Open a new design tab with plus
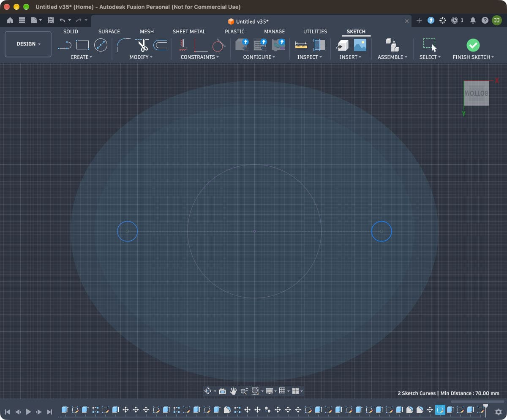Image resolution: width=507 pixels, height=420 pixels. click(x=419, y=20)
